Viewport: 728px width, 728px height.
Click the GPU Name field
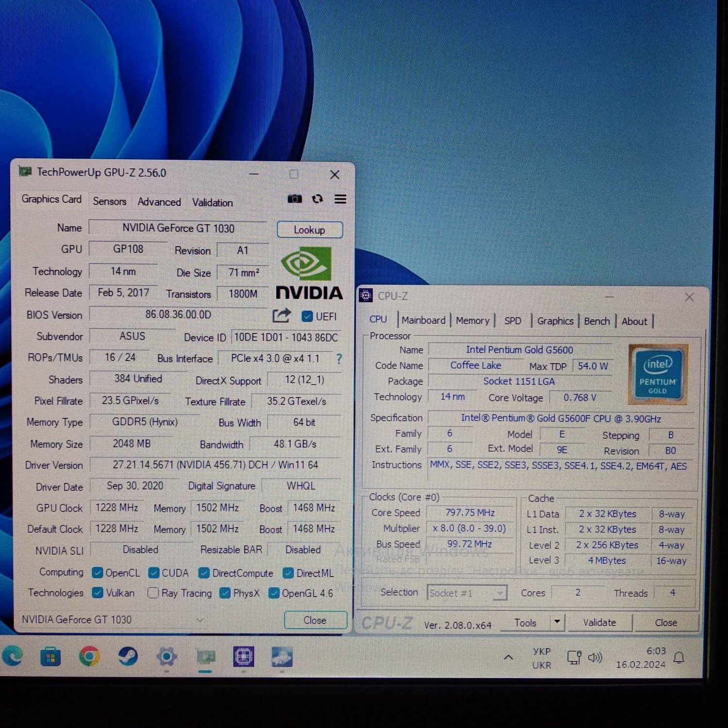point(178,228)
